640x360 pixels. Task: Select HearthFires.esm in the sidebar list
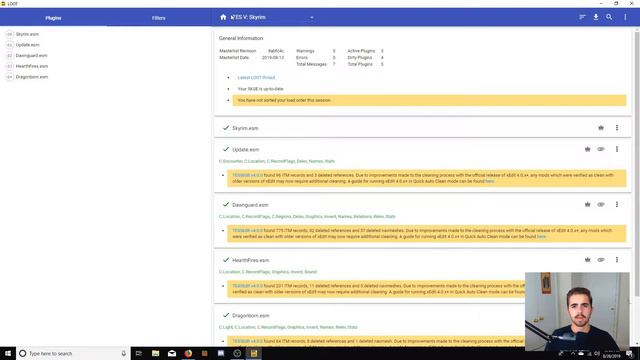[32, 66]
